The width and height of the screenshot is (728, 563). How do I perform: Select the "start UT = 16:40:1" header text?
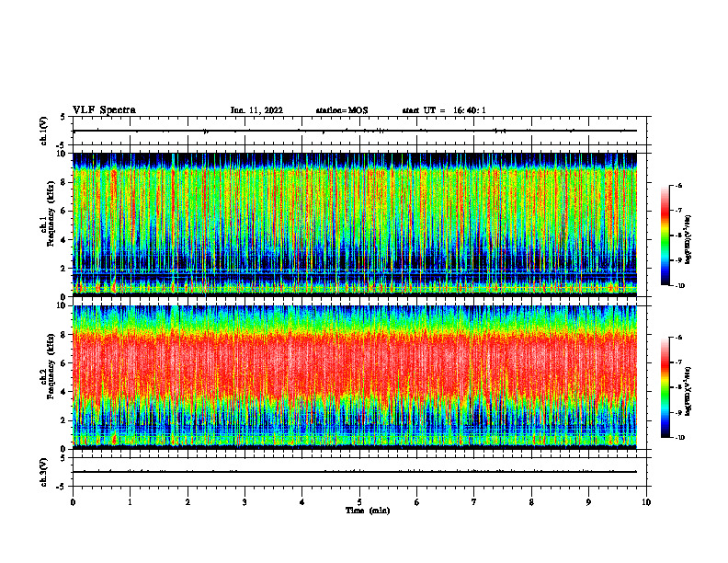pos(444,110)
